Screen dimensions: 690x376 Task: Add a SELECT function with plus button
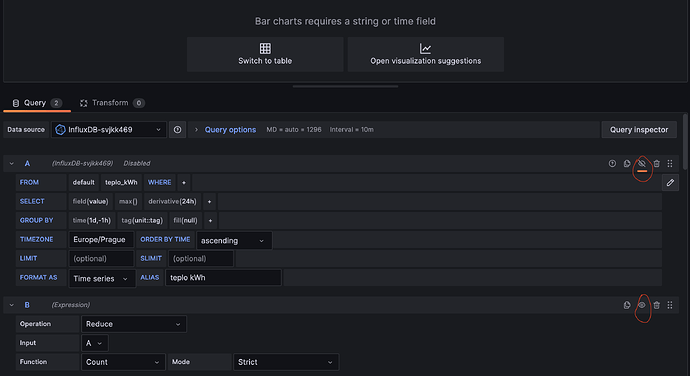(x=209, y=201)
